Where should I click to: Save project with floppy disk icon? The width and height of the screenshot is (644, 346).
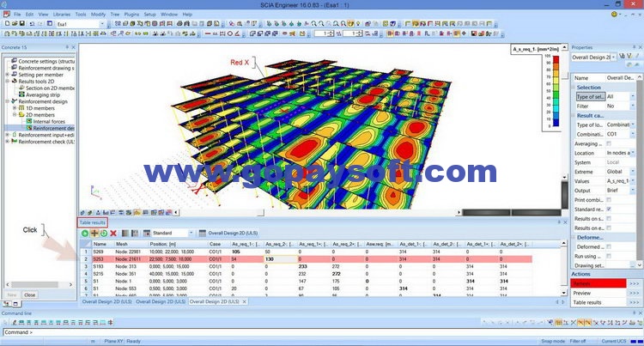[x=22, y=24]
